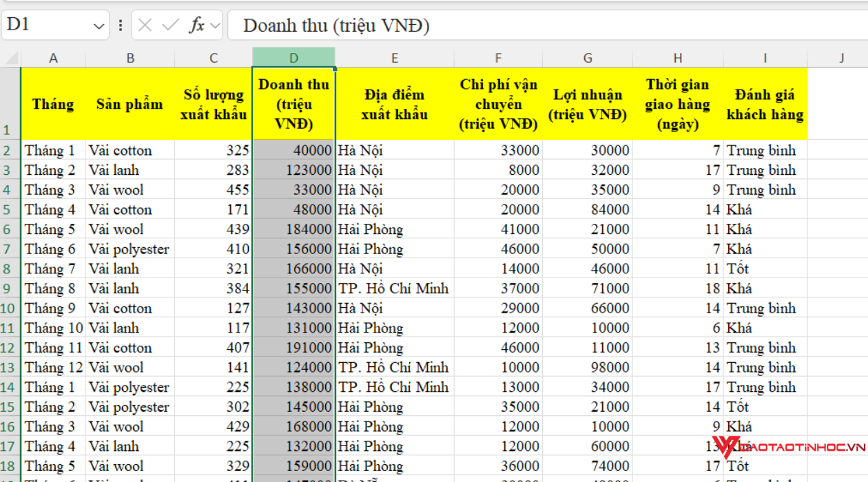Select delivery time cell 18
The width and height of the screenshot is (868, 482).
[x=678, y=289]
